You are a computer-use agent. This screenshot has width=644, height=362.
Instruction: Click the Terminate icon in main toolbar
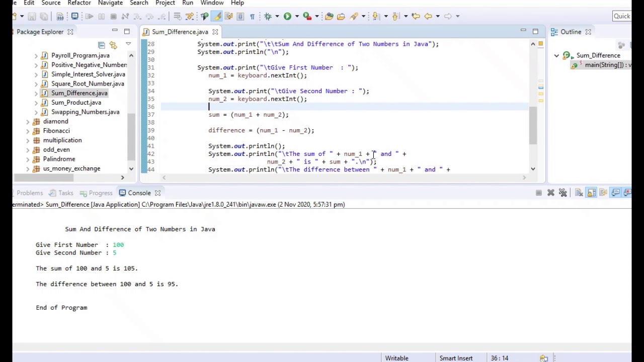tap(113, 17)
